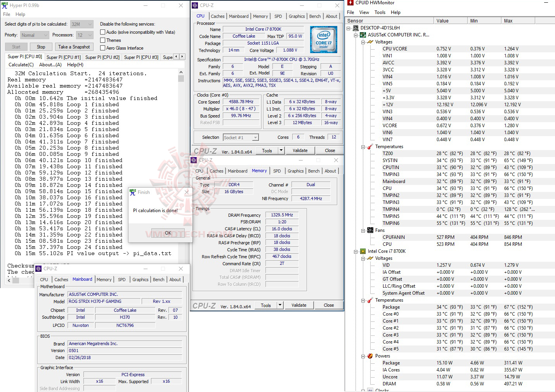Open the Hyper PI Help menu
Viewport: 555px width, 392px height.
tap(20, 14)
